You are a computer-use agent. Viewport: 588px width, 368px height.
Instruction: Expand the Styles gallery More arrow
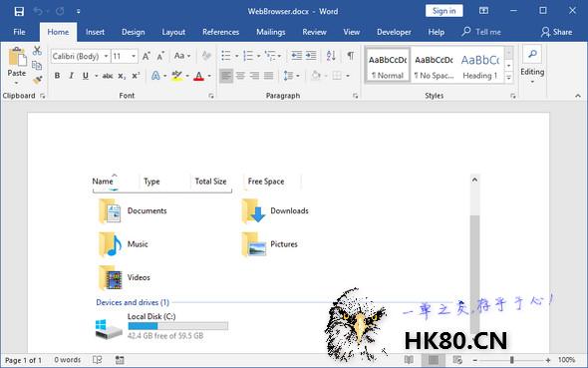509,78
